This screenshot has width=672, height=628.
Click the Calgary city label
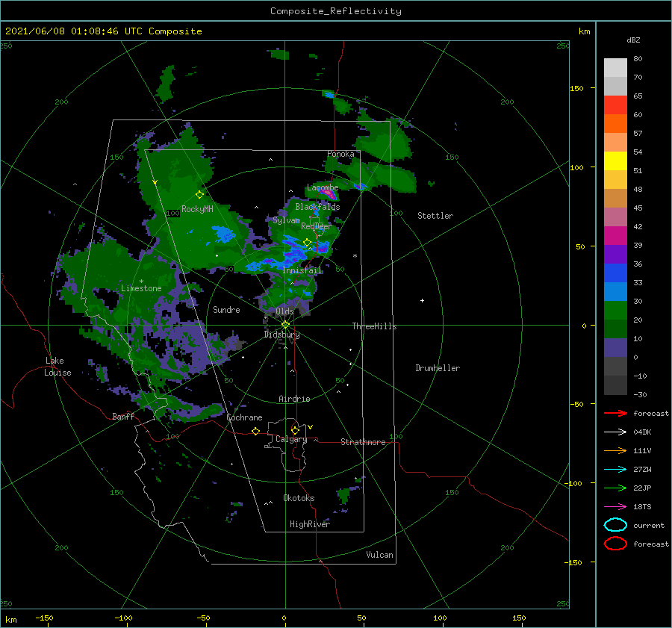point(291,439)
